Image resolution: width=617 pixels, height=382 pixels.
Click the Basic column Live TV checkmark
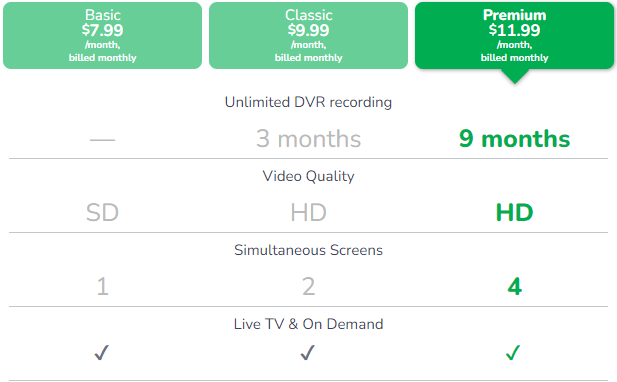[102, 352]
